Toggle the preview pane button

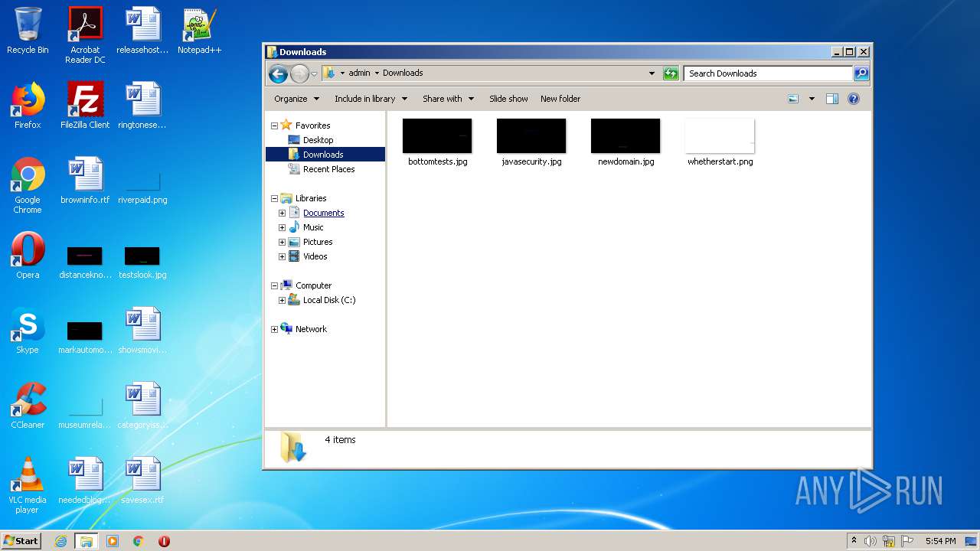[832, 99]
